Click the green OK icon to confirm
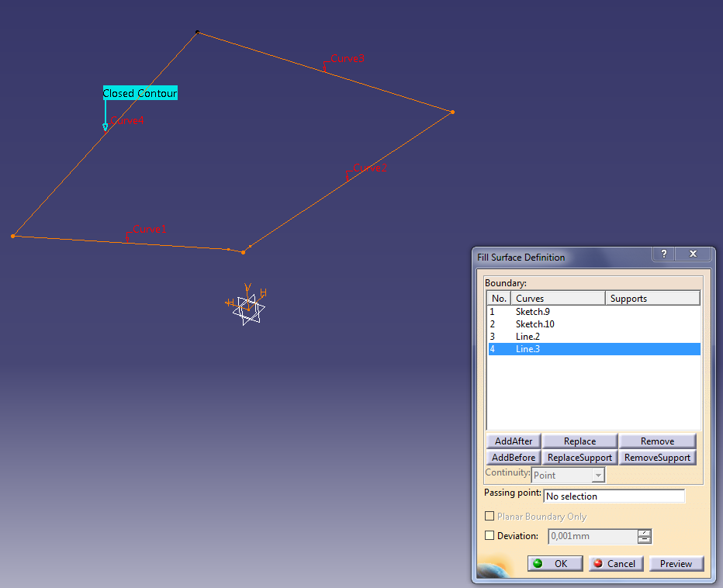This screenshot has width=723, height=588. click(x=537, y=563)
